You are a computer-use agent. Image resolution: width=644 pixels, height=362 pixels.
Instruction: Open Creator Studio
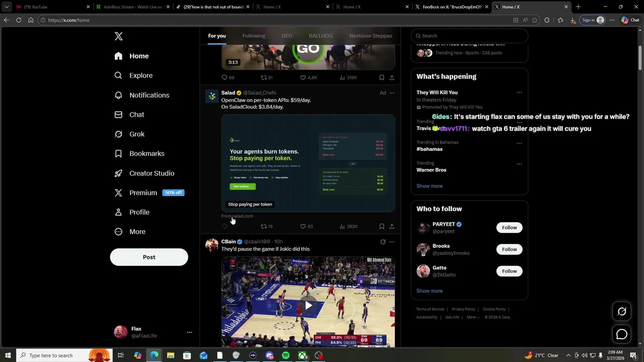click(x=145, y=173)
